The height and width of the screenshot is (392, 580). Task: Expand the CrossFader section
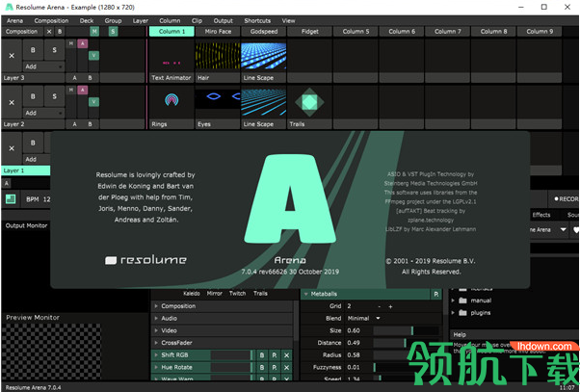tap(156, 343)
